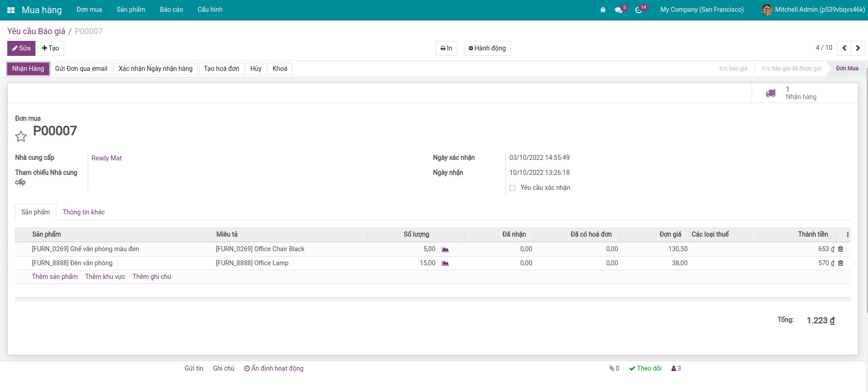Enable the Yêu cầu xác nhận checkbox
Screen dimensions: 868x392
pyautogui.click(x=513, y=188)
